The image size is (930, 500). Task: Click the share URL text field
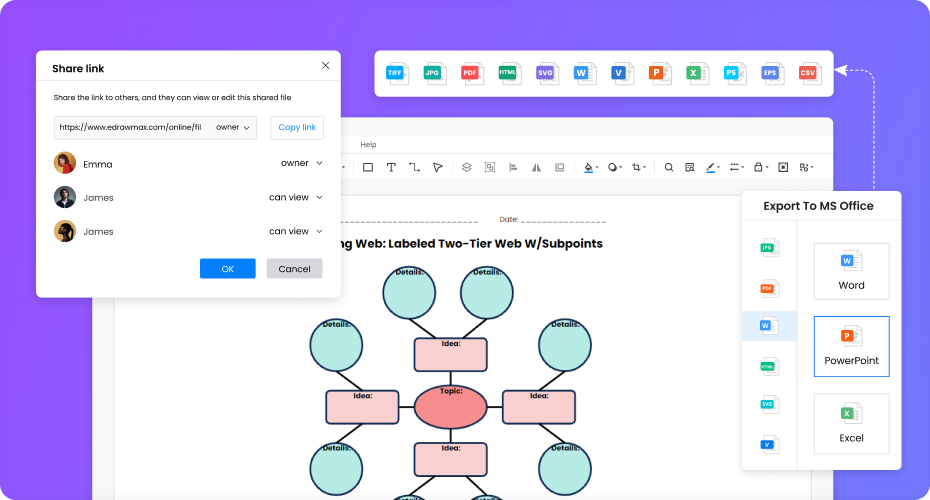pyautogui.click(x=131, y=128)
